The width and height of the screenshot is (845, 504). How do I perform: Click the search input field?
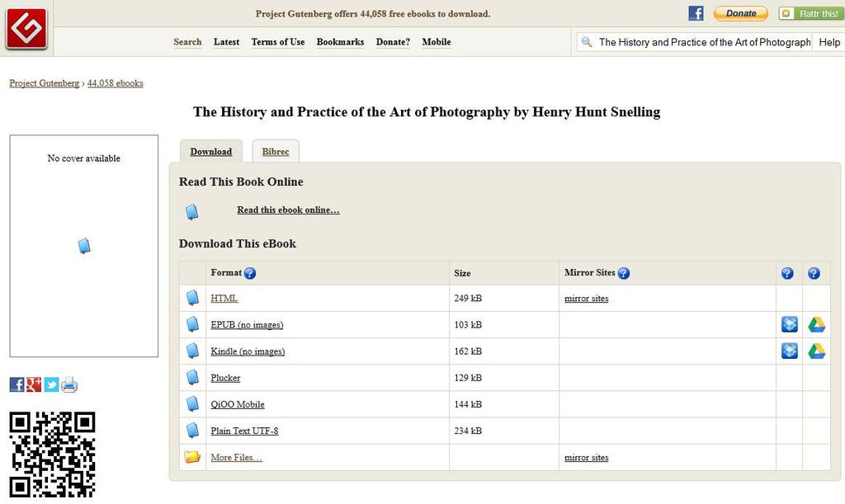[x=704, y=42]
